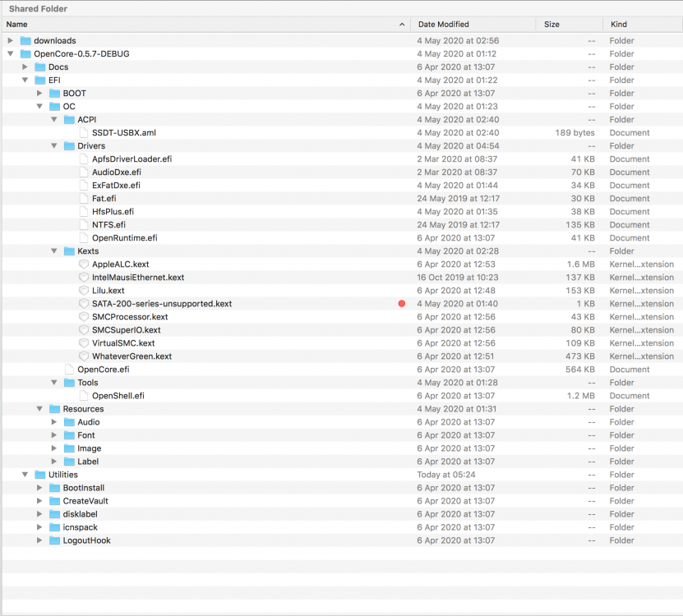
Task: Collapse the Utilities folder triangle
Action: click(x=25, y=475)
